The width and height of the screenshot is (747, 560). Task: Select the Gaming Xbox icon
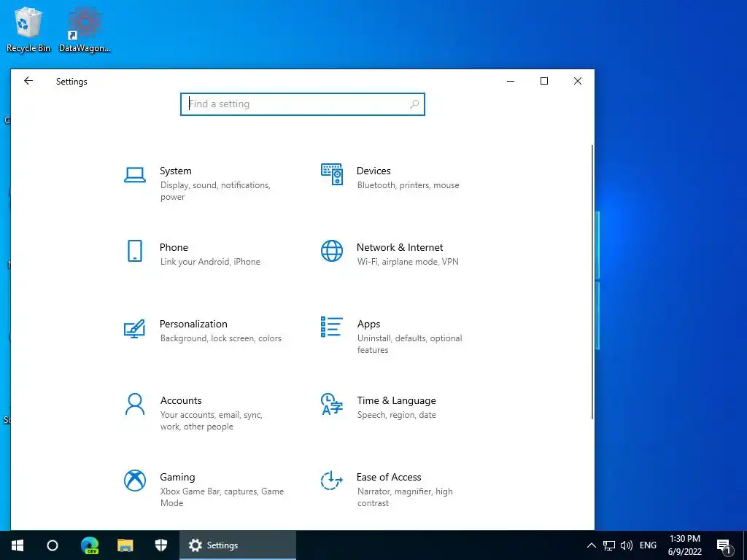point(135,481)
